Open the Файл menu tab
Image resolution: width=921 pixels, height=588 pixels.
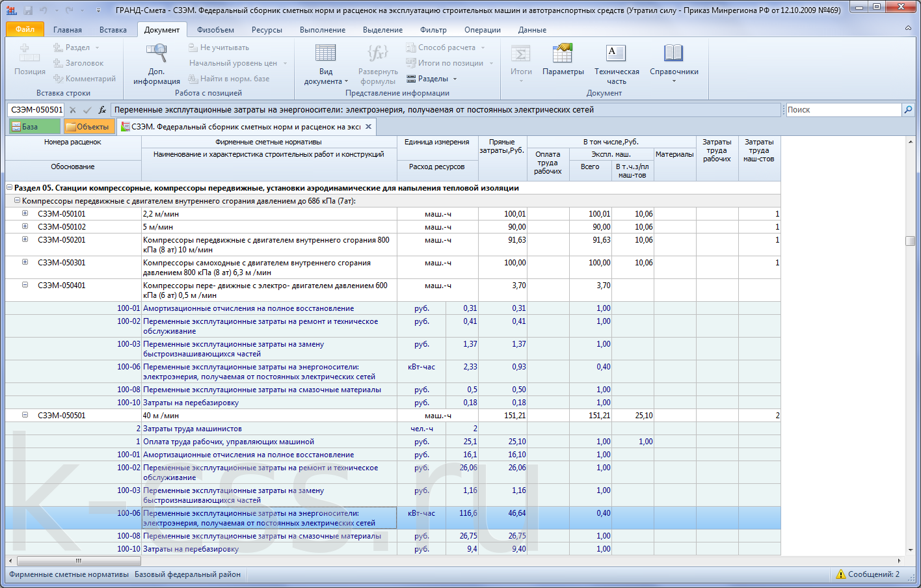tap(25, 29)
